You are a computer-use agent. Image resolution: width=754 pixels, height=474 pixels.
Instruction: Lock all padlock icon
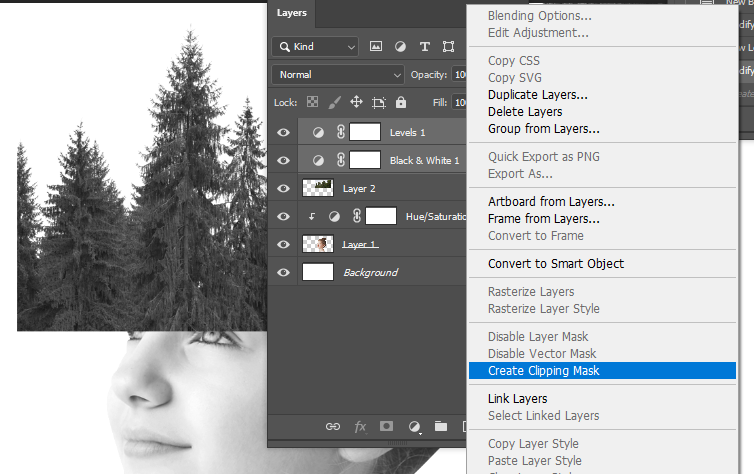point(401,102)
